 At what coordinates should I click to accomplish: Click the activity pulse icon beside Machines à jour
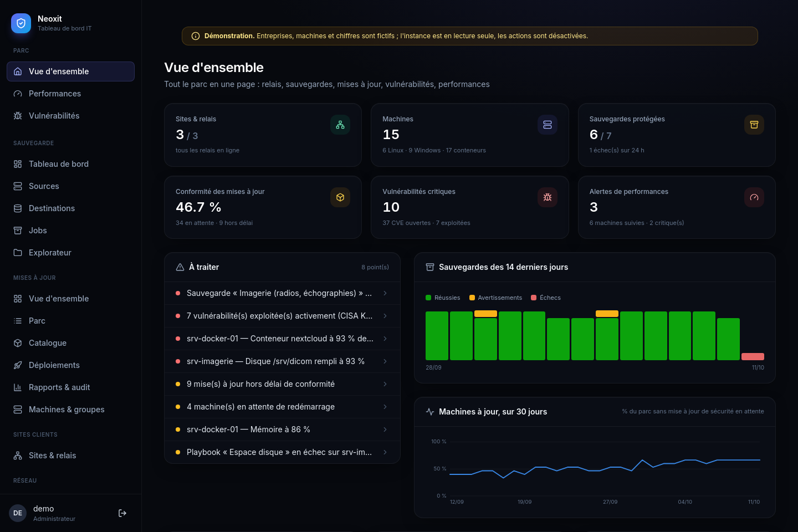point(430,412)
